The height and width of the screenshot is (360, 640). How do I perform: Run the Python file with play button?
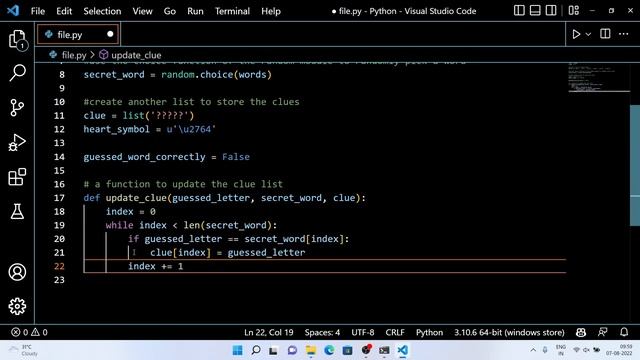click(576, 34)
